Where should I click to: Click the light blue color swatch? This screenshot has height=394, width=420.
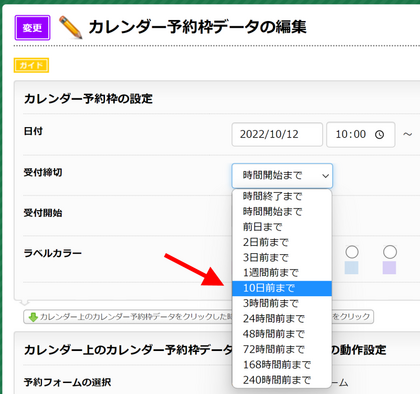click(x=351, y=268)
